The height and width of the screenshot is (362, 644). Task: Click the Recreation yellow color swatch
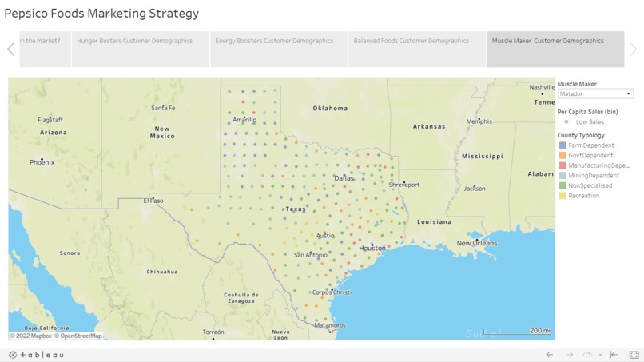pos(563,196)
